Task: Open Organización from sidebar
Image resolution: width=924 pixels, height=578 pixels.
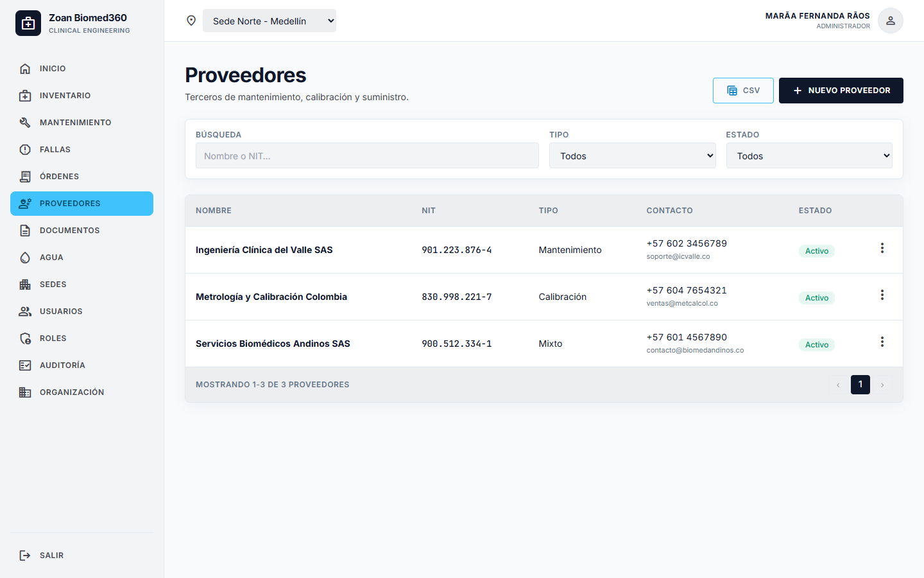Action: pyautogui.click(x=81, y=392)
